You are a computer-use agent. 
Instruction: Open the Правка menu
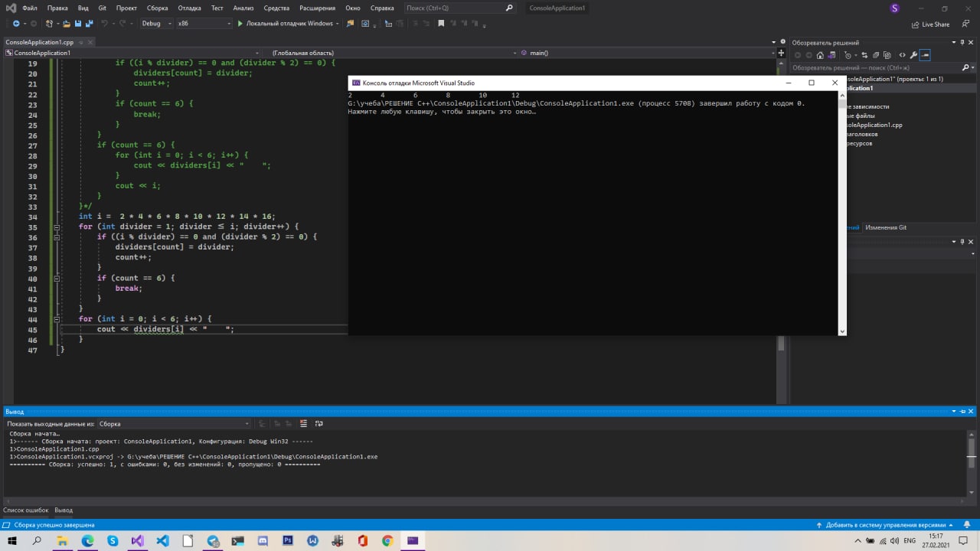(57, 8)
